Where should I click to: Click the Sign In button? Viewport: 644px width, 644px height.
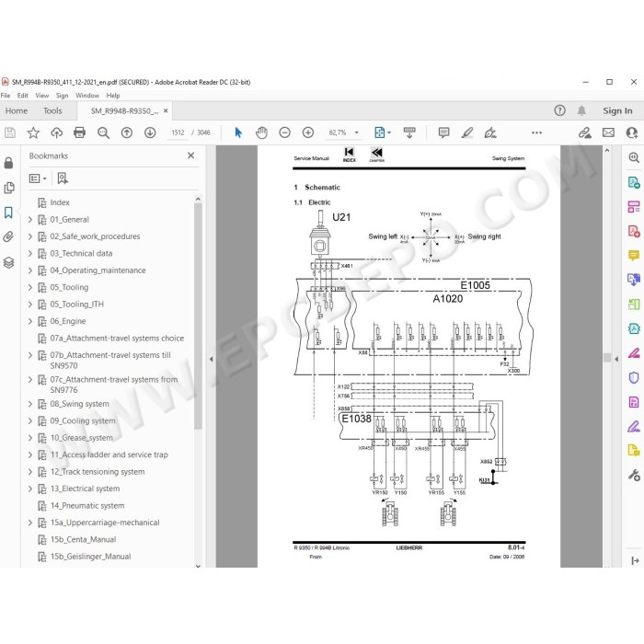[617, 110]
